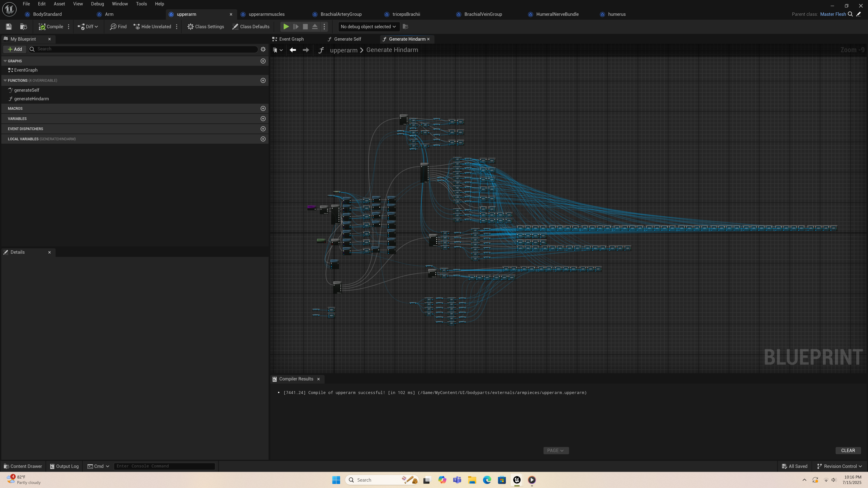This screenshot has height=488, width=868.
Task: Switch to the humerus tab
Action: [x=617, y=14]
